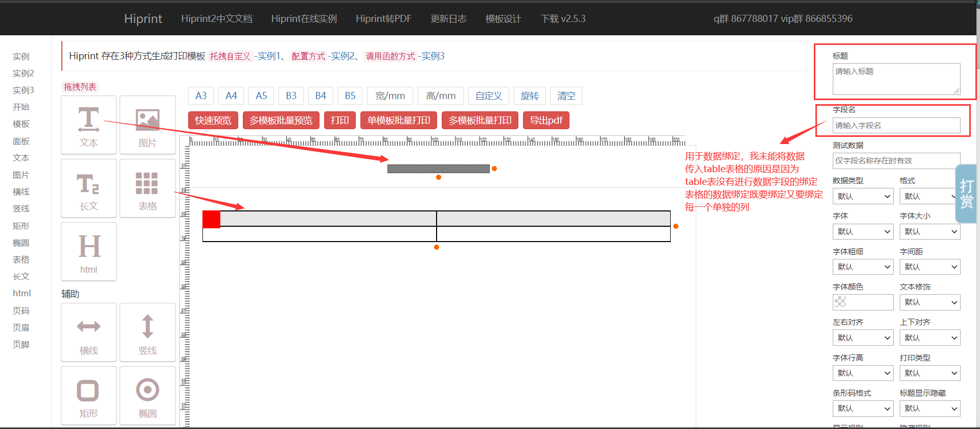Open the 标题显示隐藏 dropdown
The height and width of the screenshot is (429, 980).
point(930,408)
